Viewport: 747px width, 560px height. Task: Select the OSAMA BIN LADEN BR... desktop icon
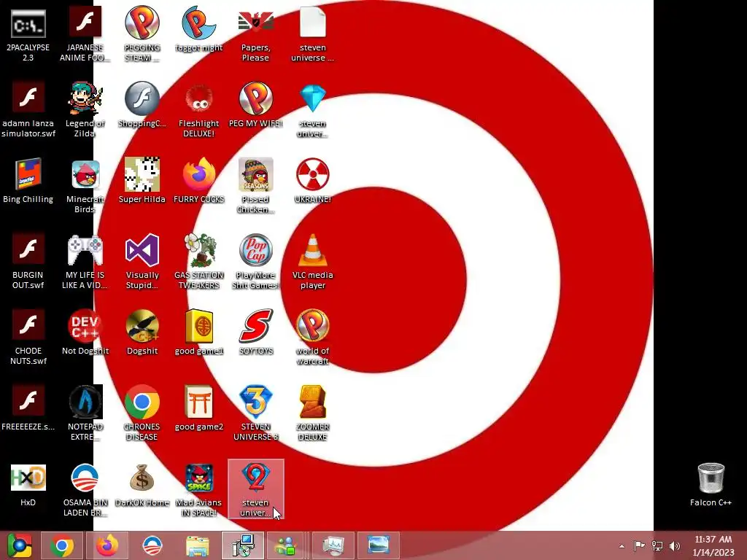[85, 489]
